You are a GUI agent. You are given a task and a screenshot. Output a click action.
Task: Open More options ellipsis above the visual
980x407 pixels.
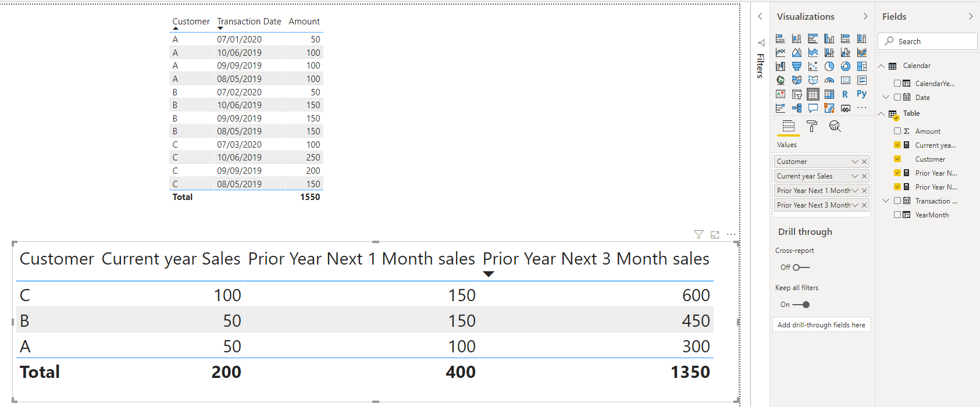click(x=731, y=234)
